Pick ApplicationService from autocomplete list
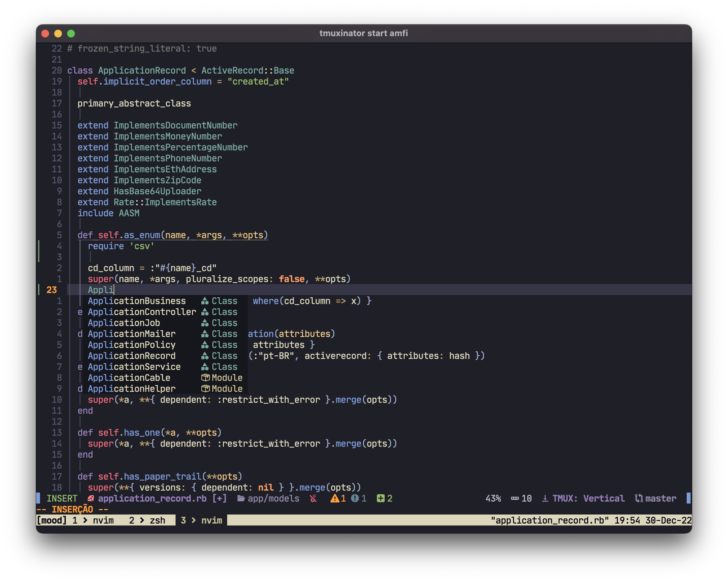 point(134,367)
